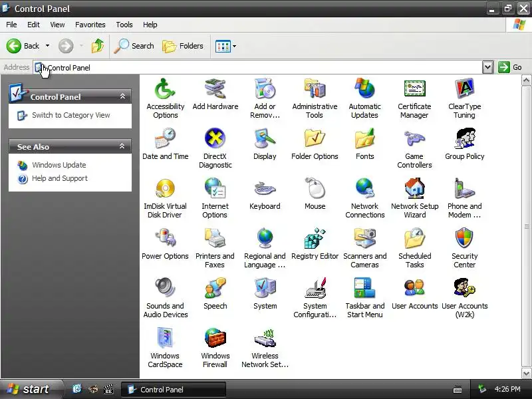Screen dimensions: 532x399
Task: Open Scheduled Tasks icon
Action: (x=414, y=238)
